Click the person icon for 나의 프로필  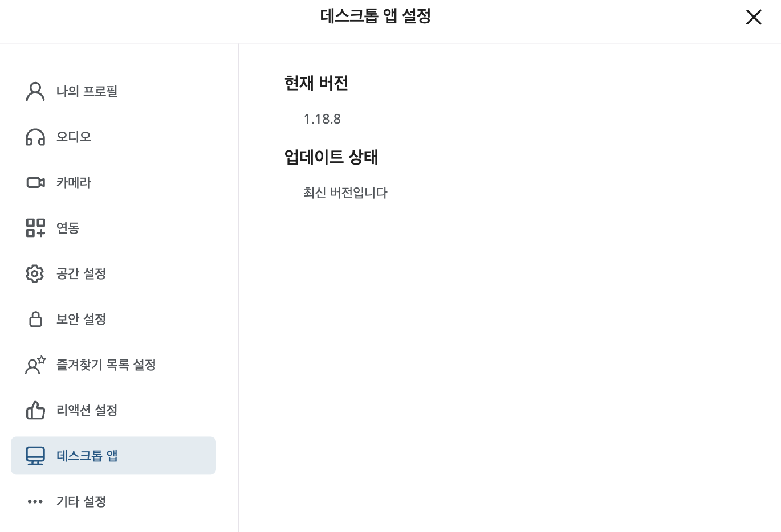(35, 91)
